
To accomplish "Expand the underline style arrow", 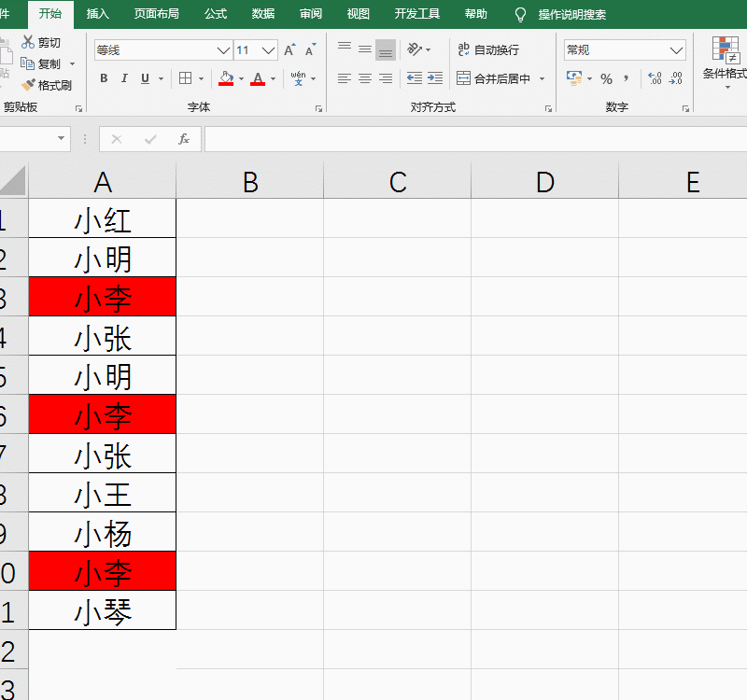I will click(x=161, y=79).
